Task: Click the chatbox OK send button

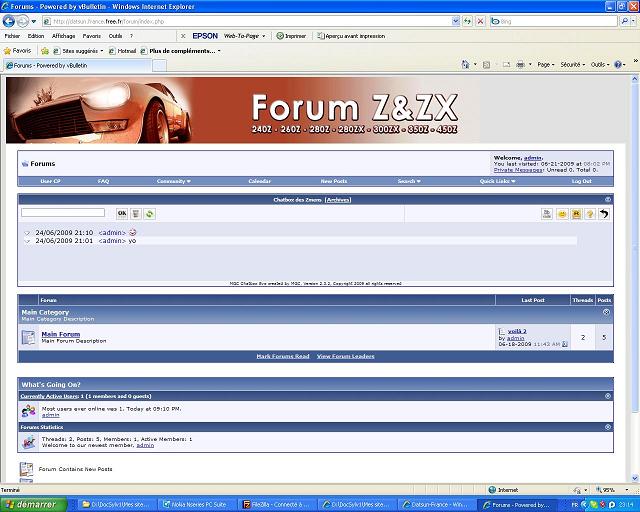Action: click(x=122, y=213)
